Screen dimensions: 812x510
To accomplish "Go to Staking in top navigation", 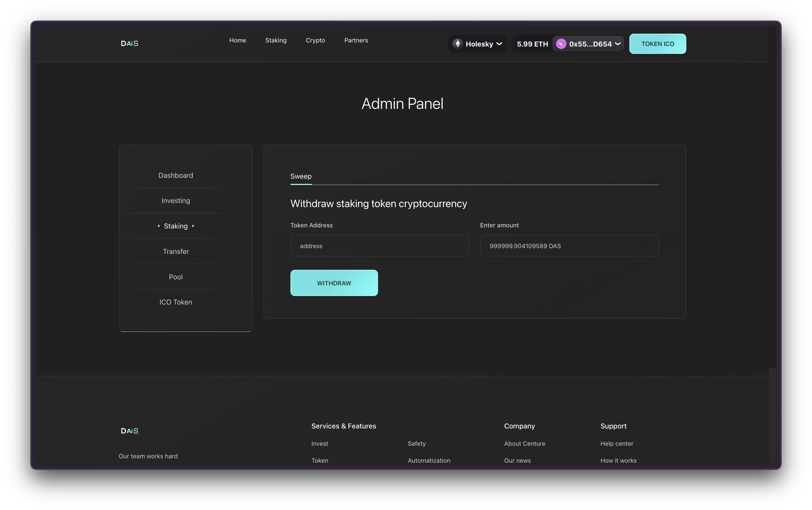I will click(275, 40).
